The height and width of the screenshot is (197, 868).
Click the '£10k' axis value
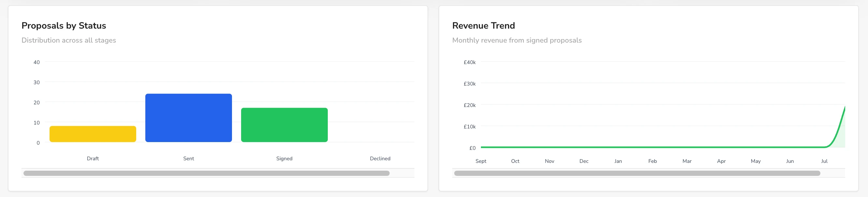click(470, 127)
